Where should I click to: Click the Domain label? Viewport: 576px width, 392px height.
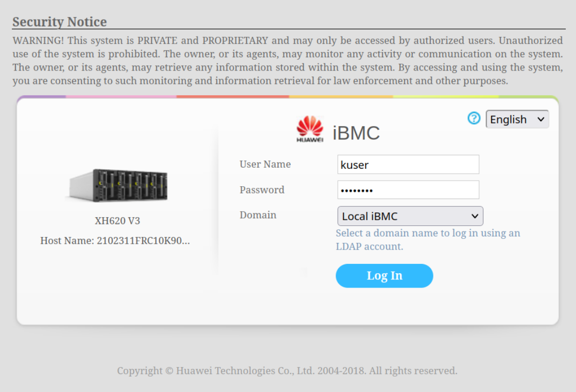[258, 215]
